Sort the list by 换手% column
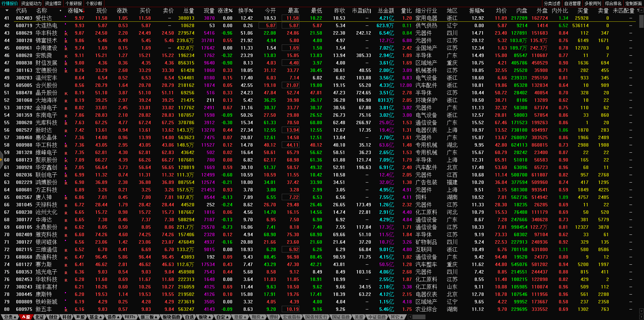644x320 pixels. coord(245,11)
